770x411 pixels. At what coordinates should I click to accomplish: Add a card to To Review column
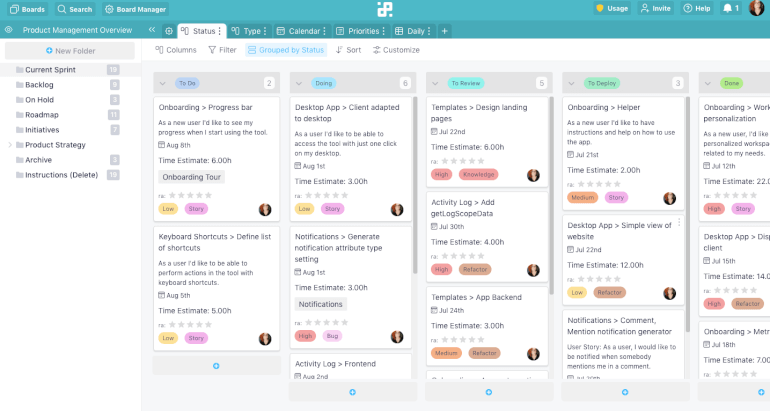(489, 392)
